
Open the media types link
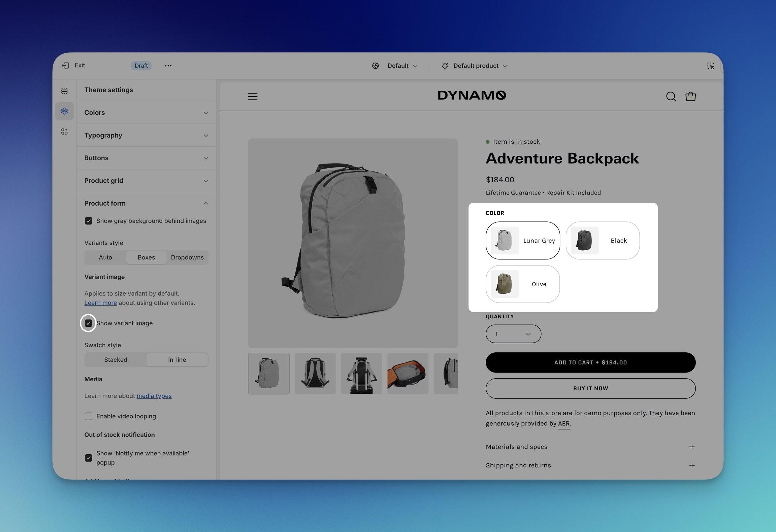click(x=154, y=396)
